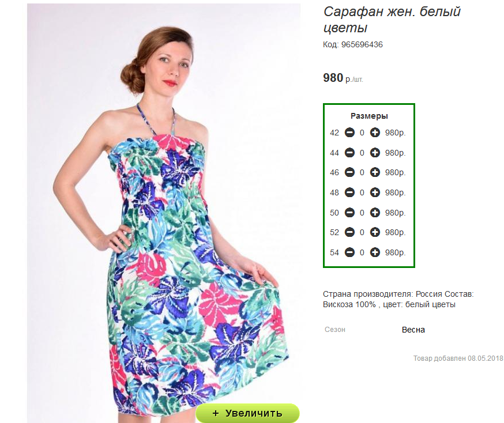Remove one item of size 54
The width and height of the screenshot is (504, 423).
tap(349, 252)
